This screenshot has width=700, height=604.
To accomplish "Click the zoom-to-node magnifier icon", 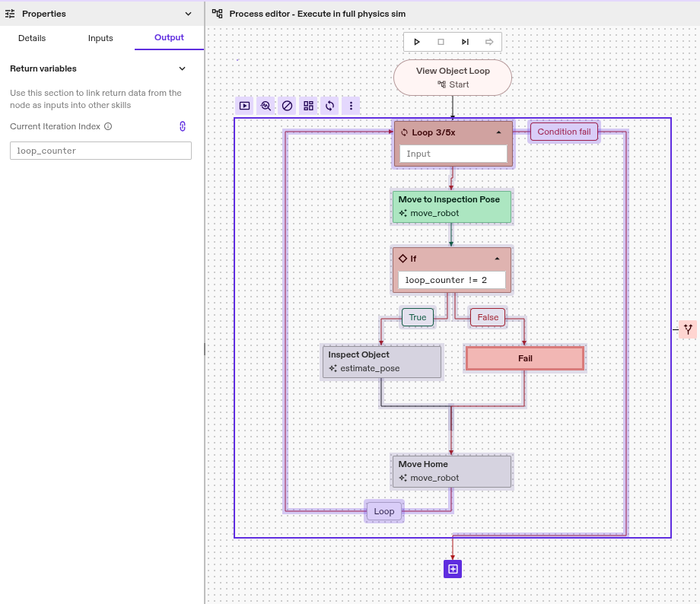I will click(x=266, y=106).
